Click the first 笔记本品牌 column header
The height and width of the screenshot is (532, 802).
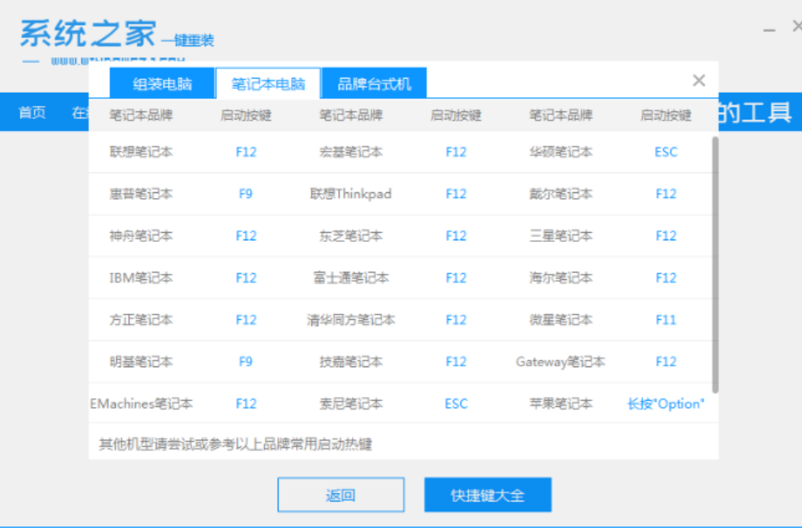[x=141, y=115]
